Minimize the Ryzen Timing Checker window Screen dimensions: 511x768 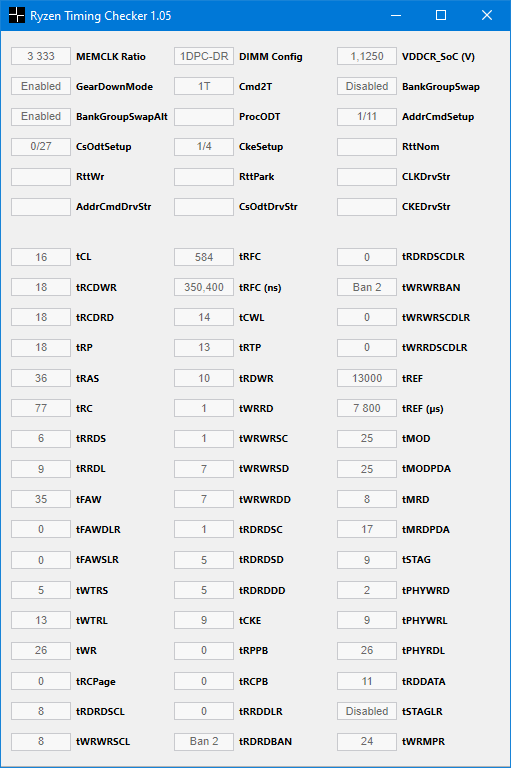(x=396, y=15)
